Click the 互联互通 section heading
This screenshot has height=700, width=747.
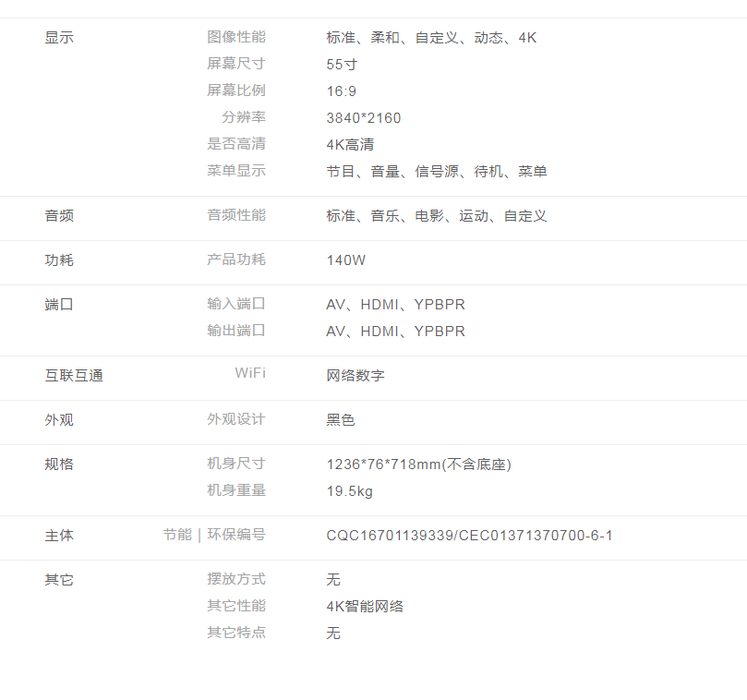[74, 376]
